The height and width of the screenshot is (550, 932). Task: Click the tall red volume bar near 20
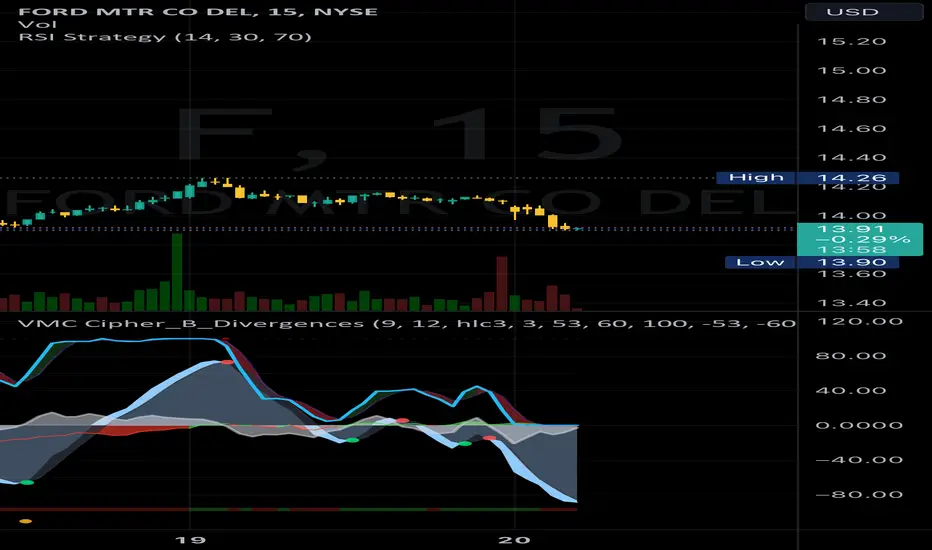(502, 284)
